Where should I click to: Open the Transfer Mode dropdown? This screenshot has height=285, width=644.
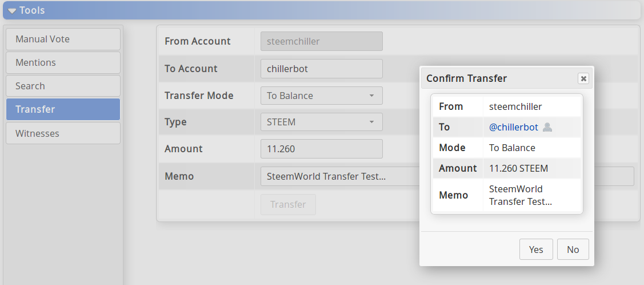click(322, 96)
